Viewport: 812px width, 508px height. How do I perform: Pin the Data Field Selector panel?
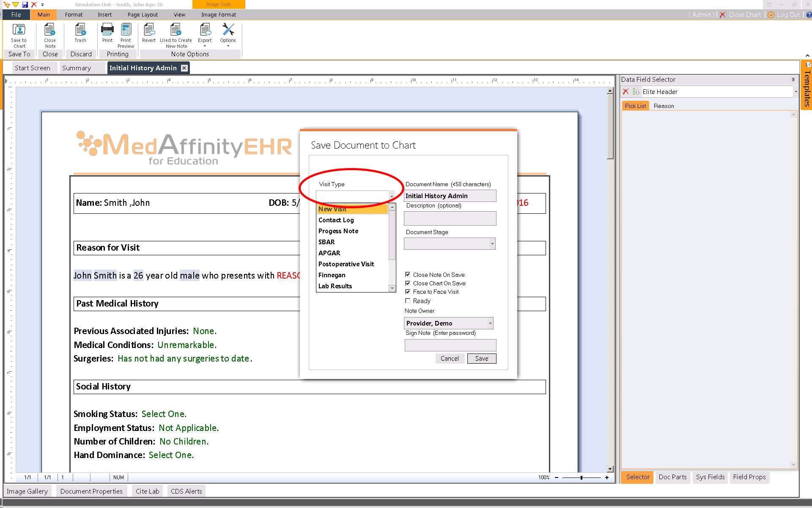click(793, 80)
